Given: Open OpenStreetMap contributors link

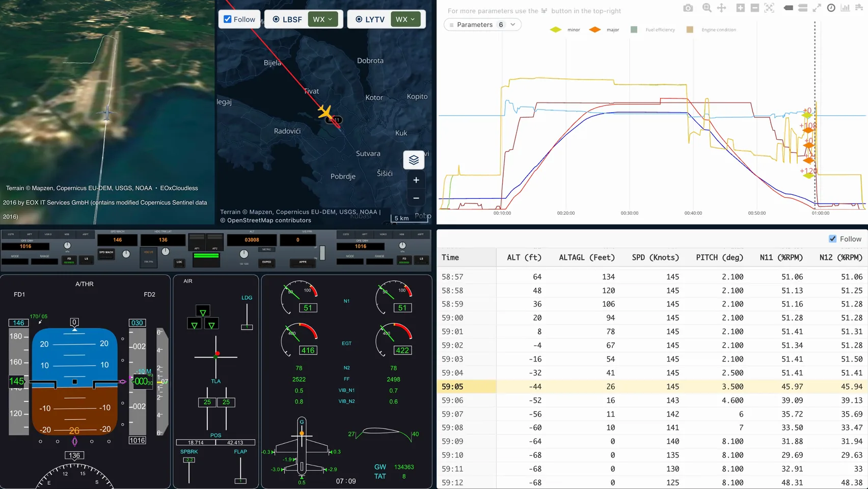Looking at the screenshot, I should pyautogui.click(x=269, y=220).
